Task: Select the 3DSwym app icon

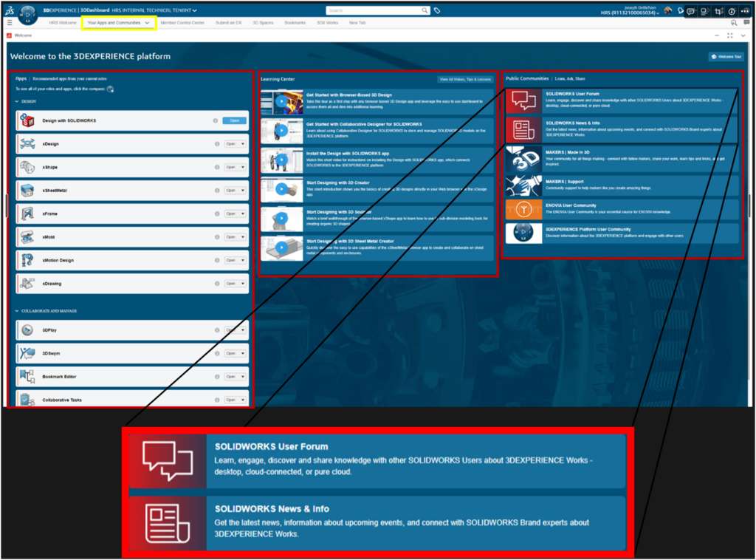Action: coord(27,352)
